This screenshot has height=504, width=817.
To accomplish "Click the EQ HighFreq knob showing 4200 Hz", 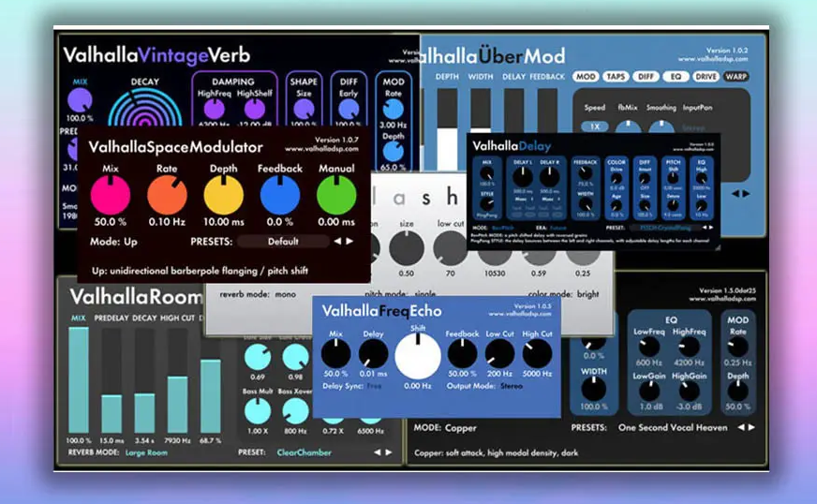I will [x=689, y=347].
